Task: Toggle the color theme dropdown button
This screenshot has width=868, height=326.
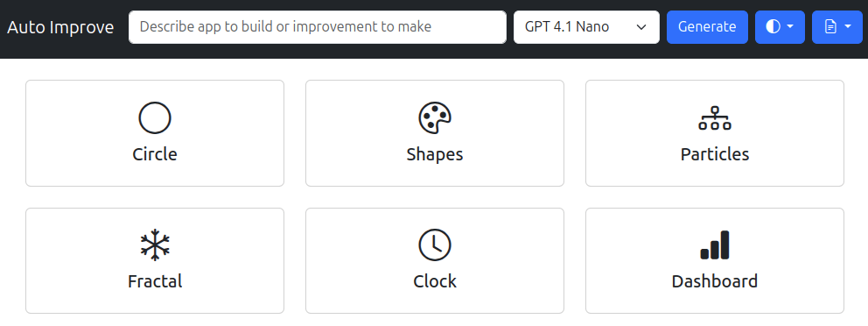Action: [x=780, y=26]
